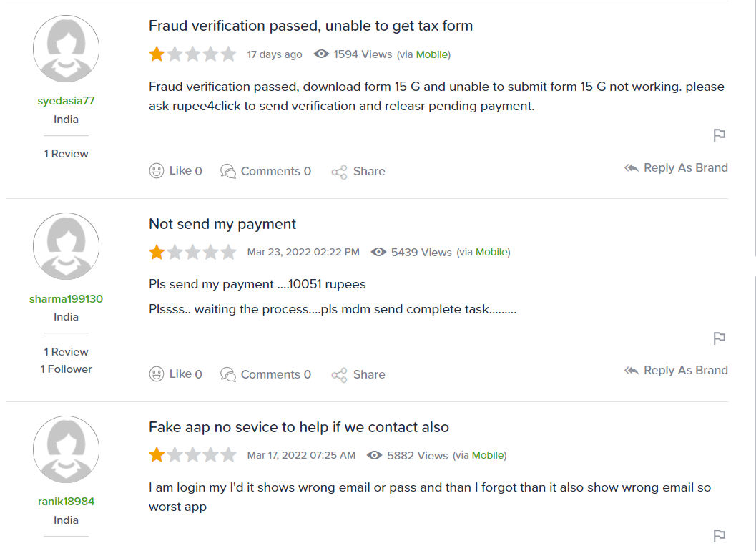756x551 pixels.
Task: Open comments on sharma199130's review
Action: 265,374
